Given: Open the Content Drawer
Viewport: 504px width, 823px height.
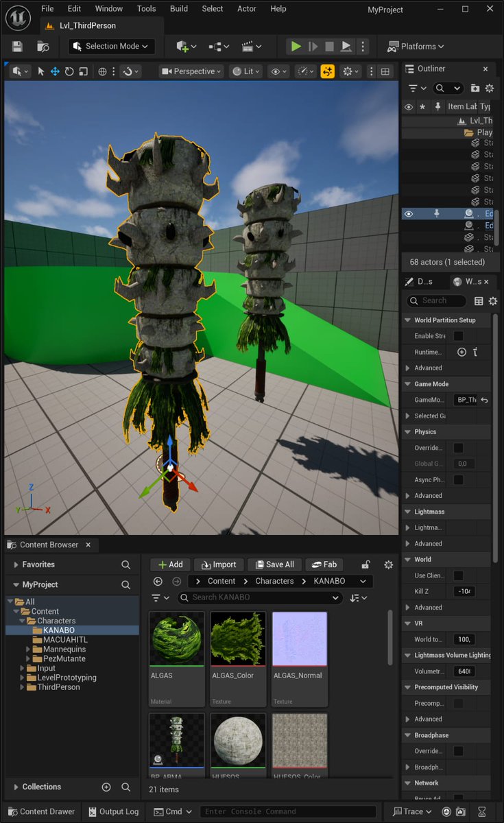Looking at the screenshot, I should (x=41, y=811).
